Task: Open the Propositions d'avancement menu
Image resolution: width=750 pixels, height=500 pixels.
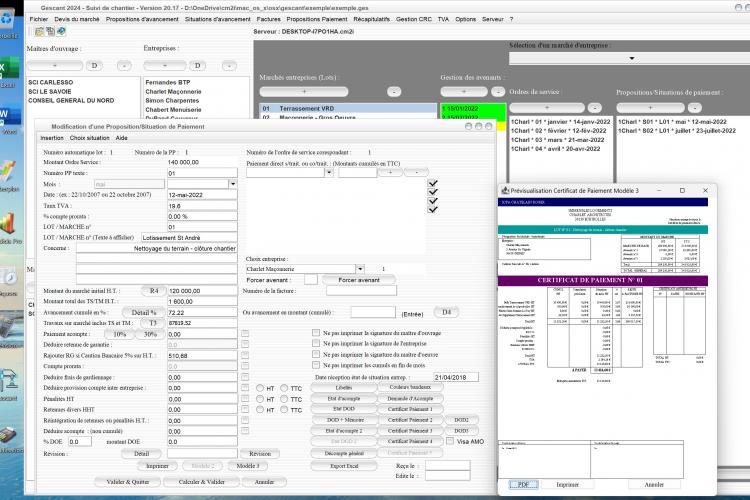Action: pyautogui.click(x=142, y=19)
